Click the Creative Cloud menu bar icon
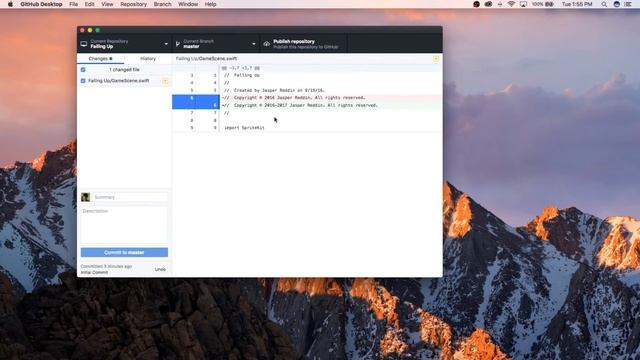This screenshot has height=360, width=640. click(488, 4)
